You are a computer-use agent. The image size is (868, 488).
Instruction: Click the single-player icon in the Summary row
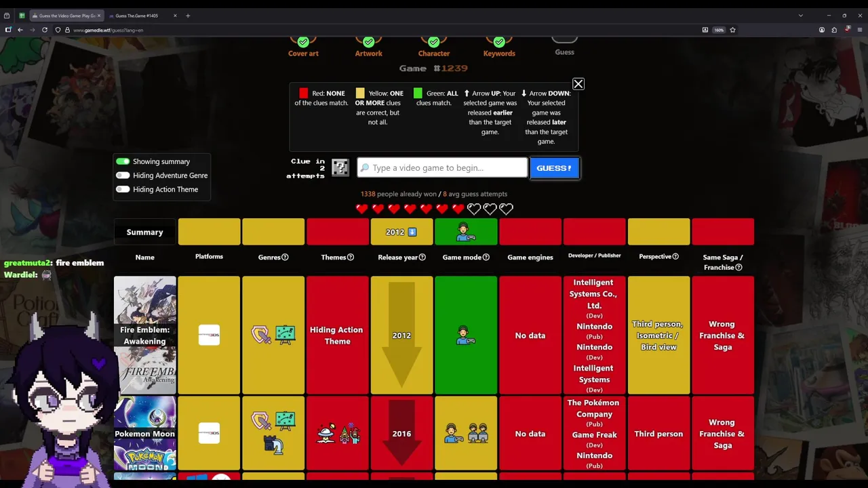click(466, 232)
